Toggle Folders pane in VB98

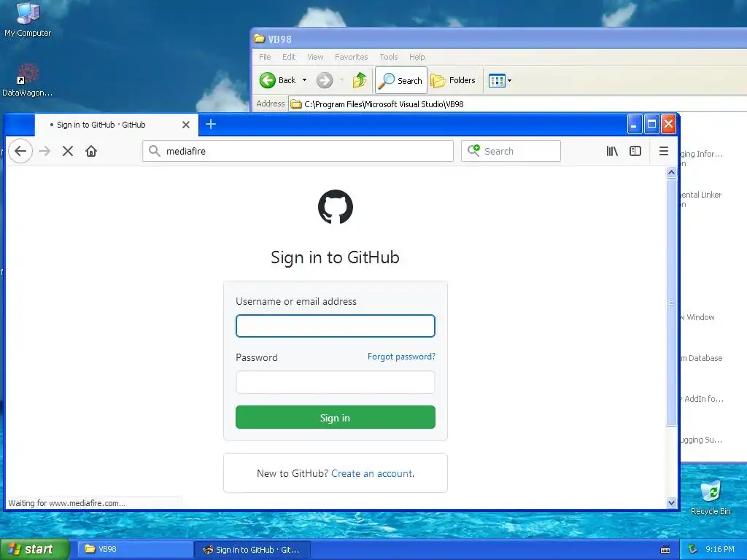click(453, 80)
